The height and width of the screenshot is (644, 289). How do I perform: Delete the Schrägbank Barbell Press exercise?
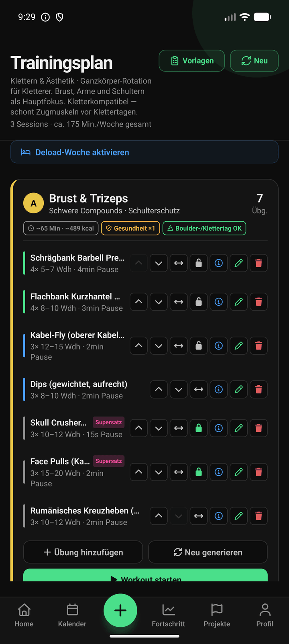pos(259,263)
